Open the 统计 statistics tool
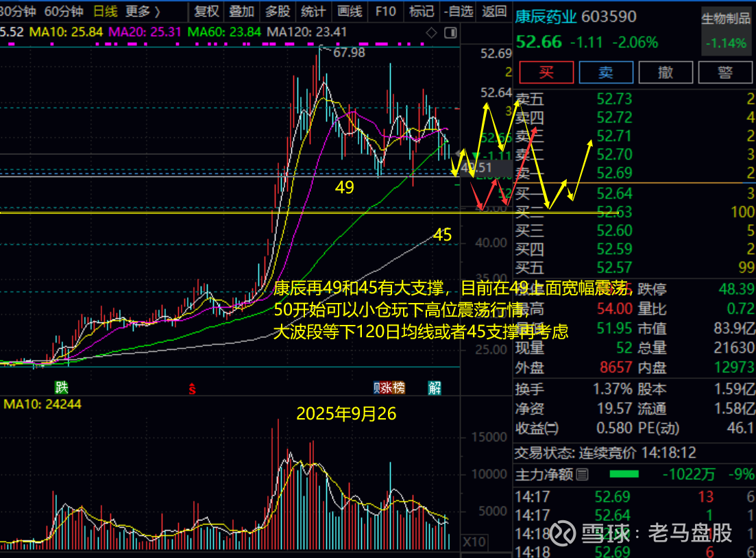 coord(313,11)
